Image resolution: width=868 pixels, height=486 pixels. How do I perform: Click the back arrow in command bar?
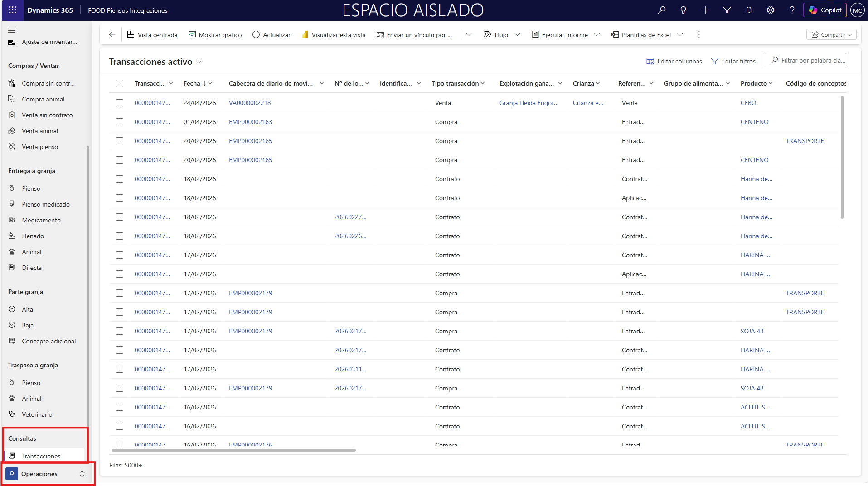pyautogui.click(x=112, y=35)
